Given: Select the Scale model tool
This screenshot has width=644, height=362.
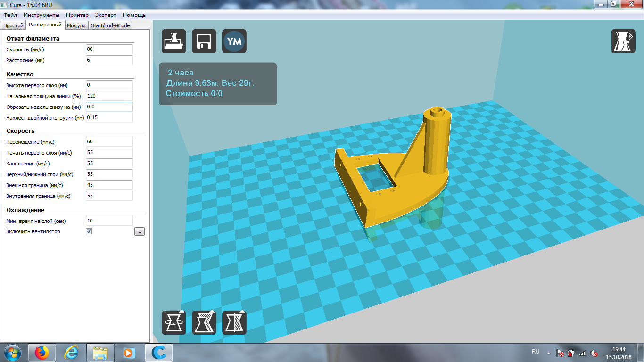Looking at the screenshot, I should [204, 322].
